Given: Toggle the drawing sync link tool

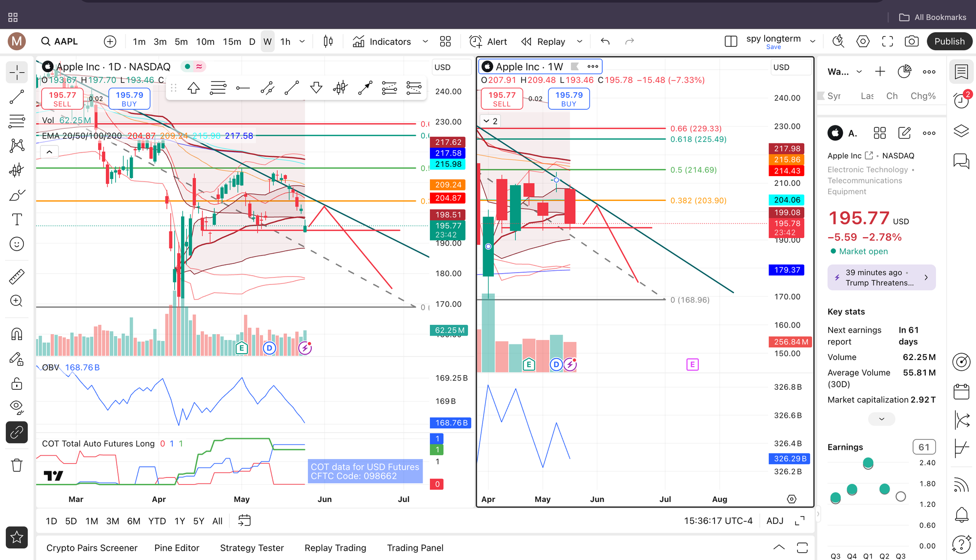Looking at the screenshot, I should (17, 432).
